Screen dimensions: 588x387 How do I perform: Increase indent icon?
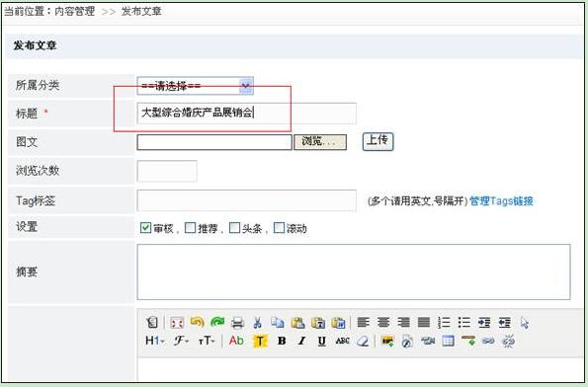(x=484, y=322)
